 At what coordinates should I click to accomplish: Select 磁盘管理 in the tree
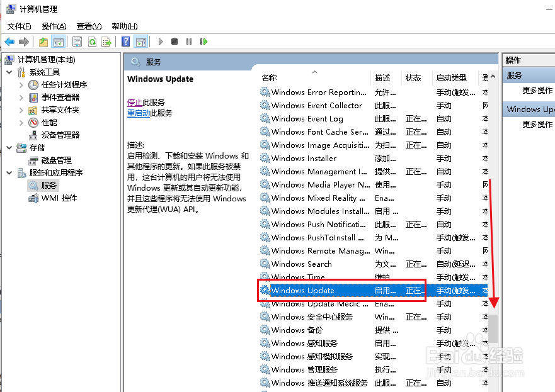(x=56, y=160)
